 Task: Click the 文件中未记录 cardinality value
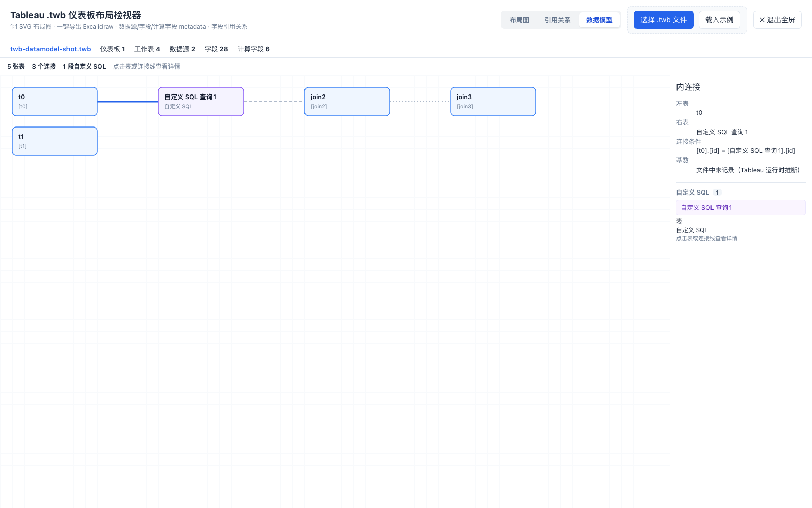pos(749,170)
